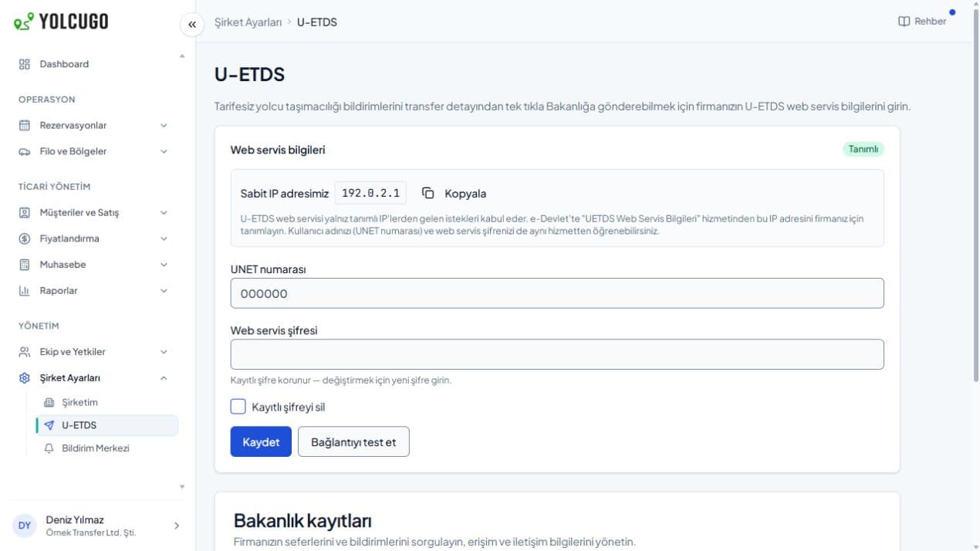
Task: Expand the Müşteriler ve Satış chevron
Action: [x=164, y=212]
